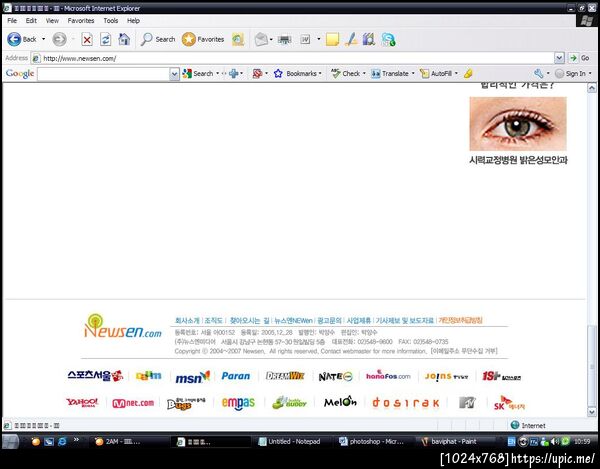The width and height of the screenshot is (600, 469).
Task: Open the msn partner logo link
Action: (192, 377)
